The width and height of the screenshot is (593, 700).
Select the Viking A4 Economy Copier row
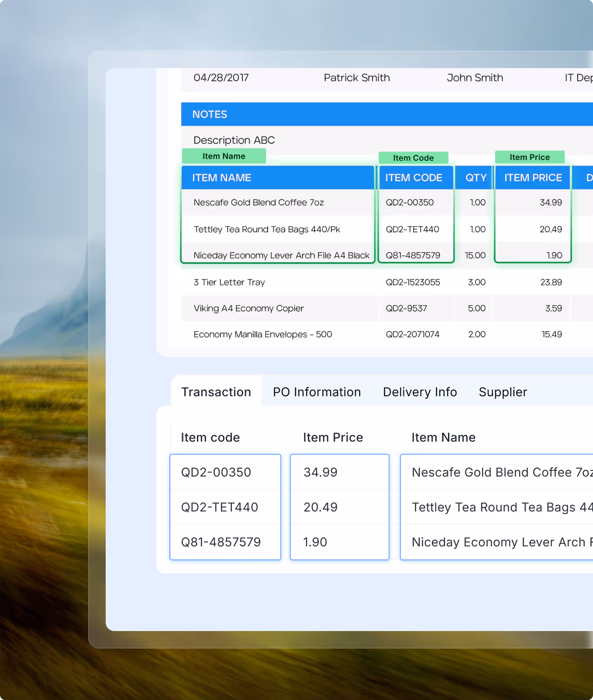(x=248, y=308)
